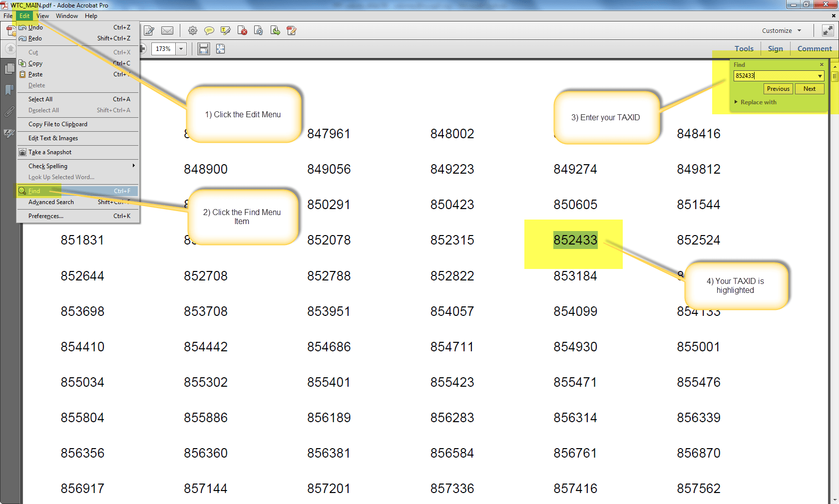Close the Find panel

pyautogui.click(x=822, y=65)
